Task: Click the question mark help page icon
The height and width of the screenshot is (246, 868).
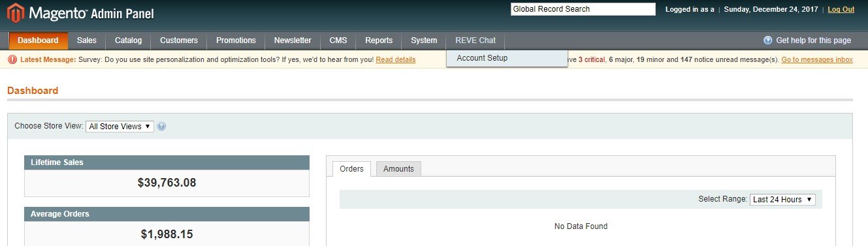Action: (x=768, y=40)
